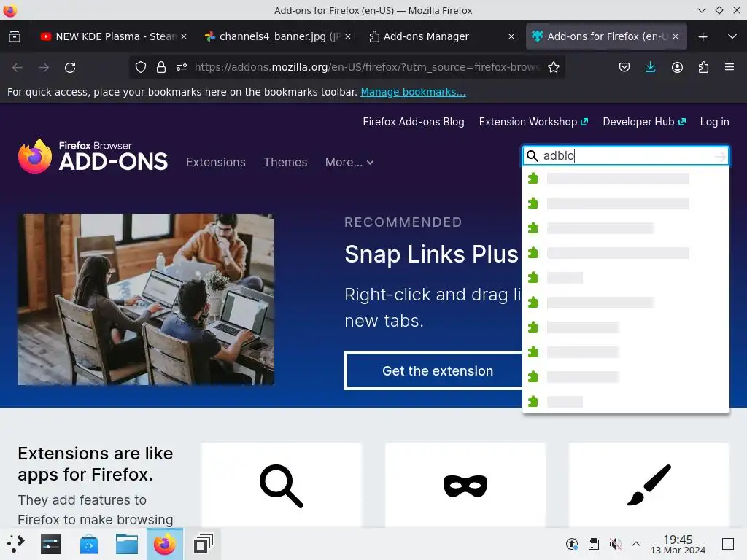
Task: Open the mask privacy category card
Action: point(465,485)
